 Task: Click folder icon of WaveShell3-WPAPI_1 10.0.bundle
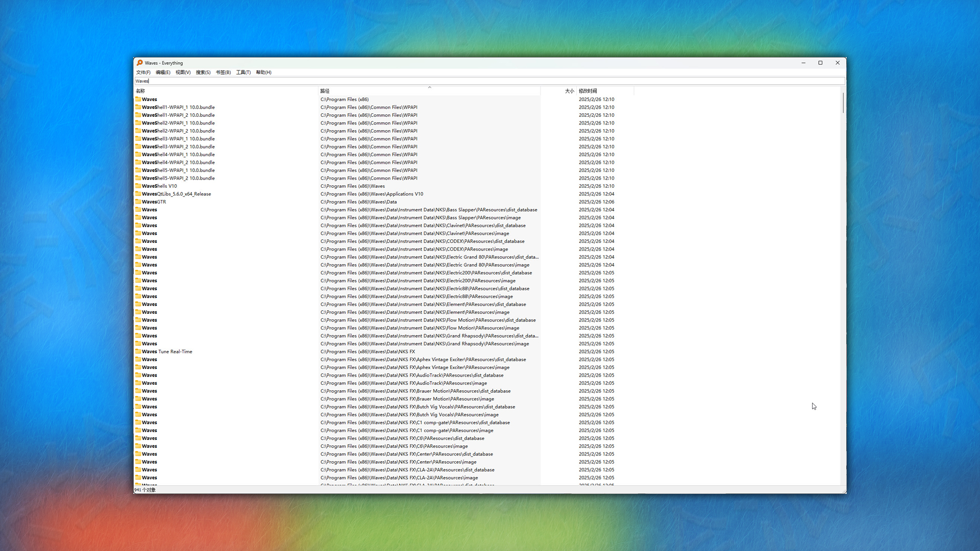pyautogui.click(x=138, y=139)
